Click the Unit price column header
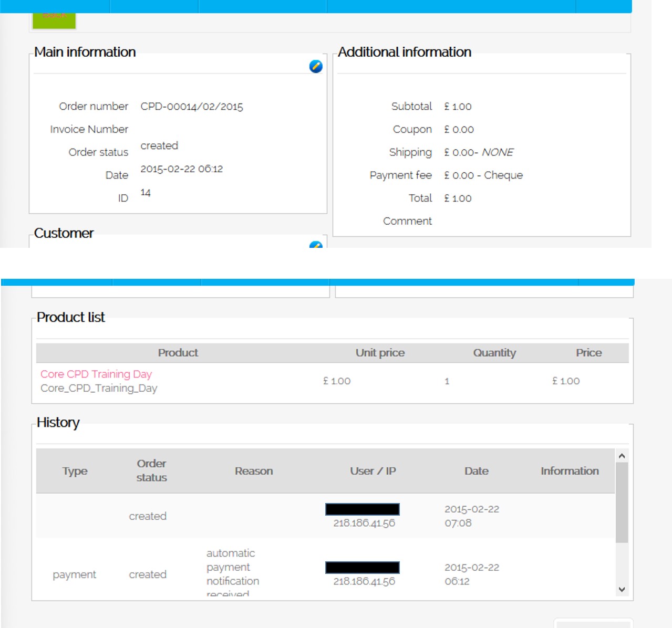This screenshot has width=672, height=628. (380, 353)
